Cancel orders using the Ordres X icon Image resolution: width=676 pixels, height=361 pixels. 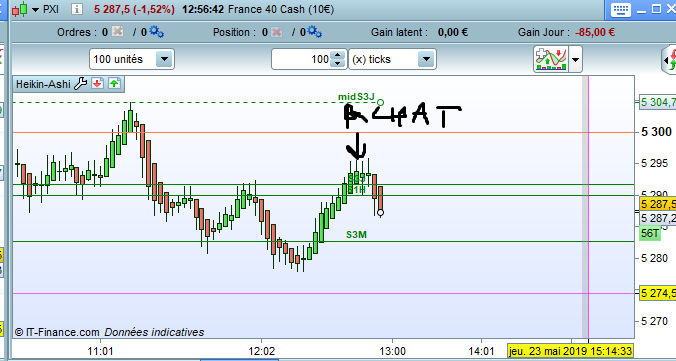click(117, 32)
